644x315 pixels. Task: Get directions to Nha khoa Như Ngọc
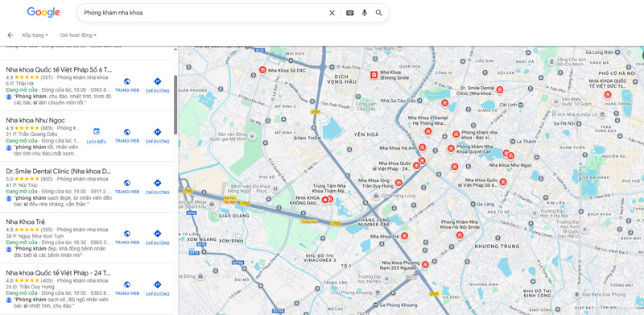pyautogui.click(x=157, y=136)
